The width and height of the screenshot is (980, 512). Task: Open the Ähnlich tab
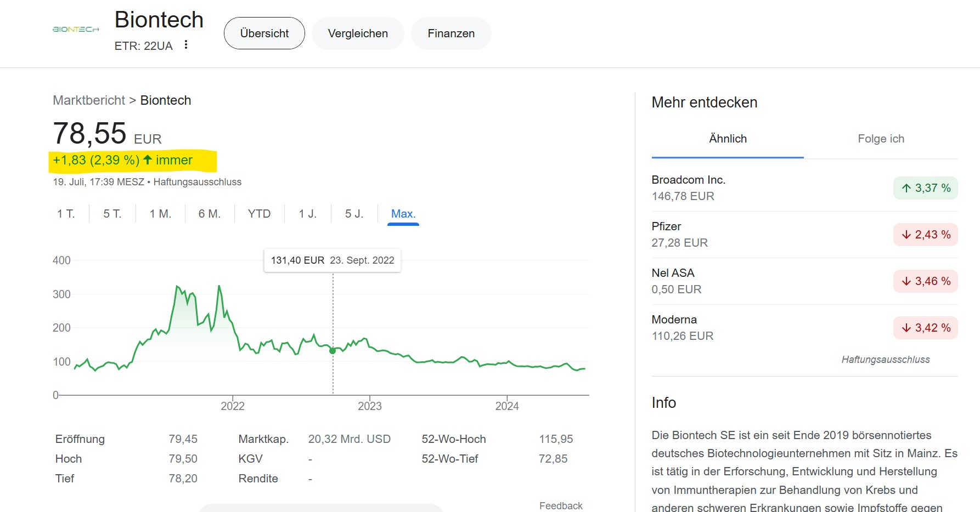[728, 139]
